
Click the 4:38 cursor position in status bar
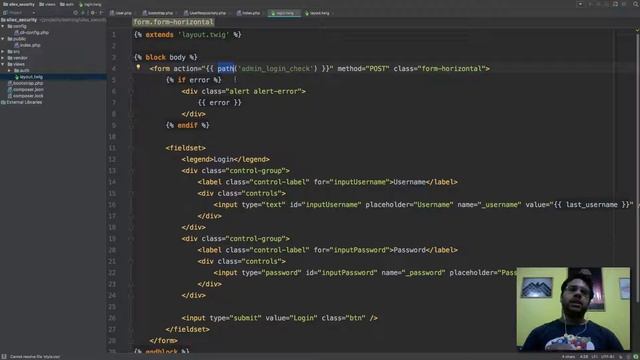(584, 357)
